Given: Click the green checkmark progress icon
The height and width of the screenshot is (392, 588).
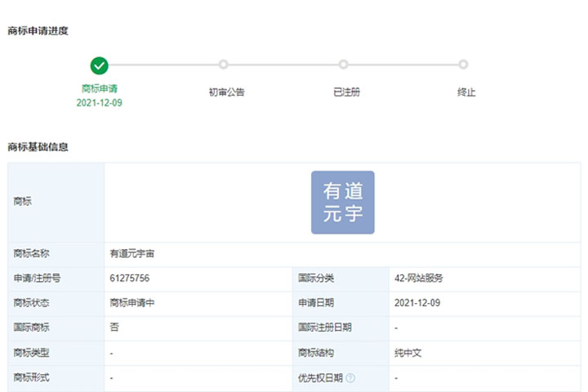Looking at the screenshot, I should 100,65.
